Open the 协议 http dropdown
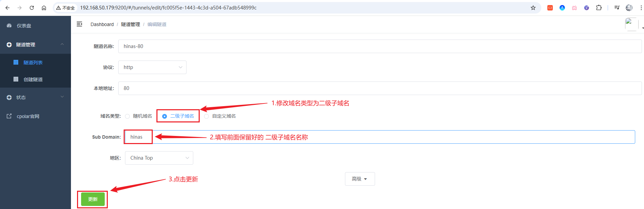The image size is (644, 209). [x=152, y=67]
